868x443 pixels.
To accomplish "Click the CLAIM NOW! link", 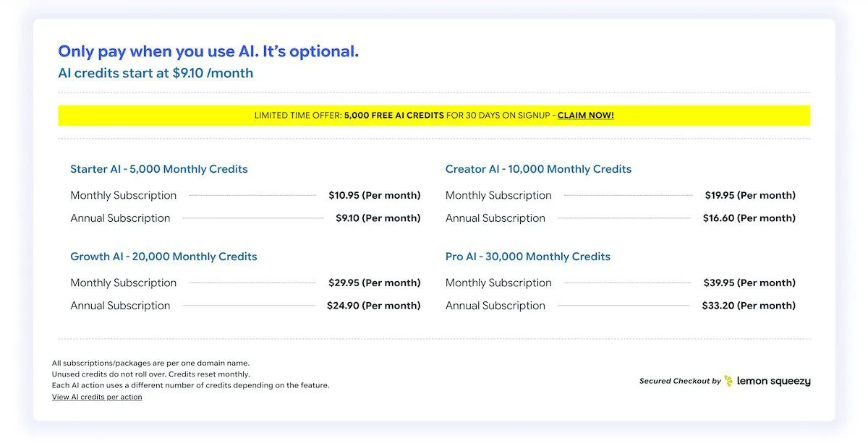I will coord(585,116).
